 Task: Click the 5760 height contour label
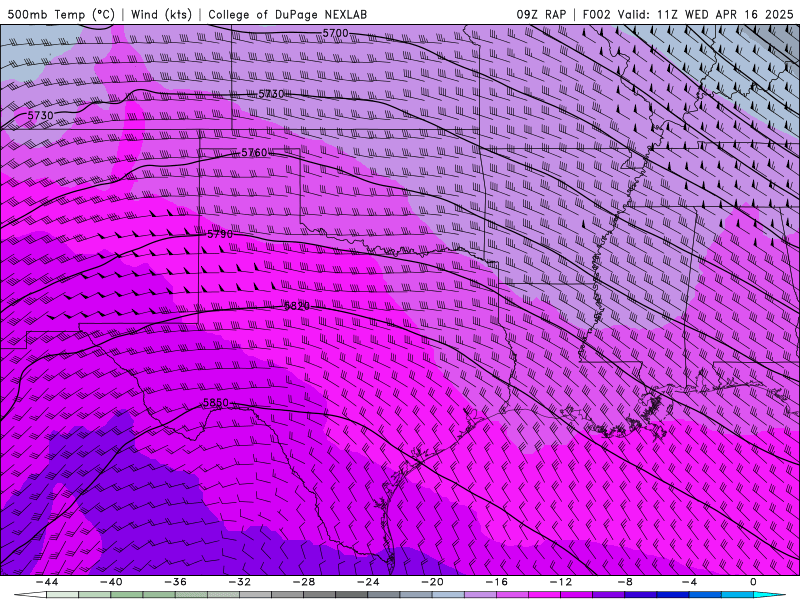click(x=254, y=153)
